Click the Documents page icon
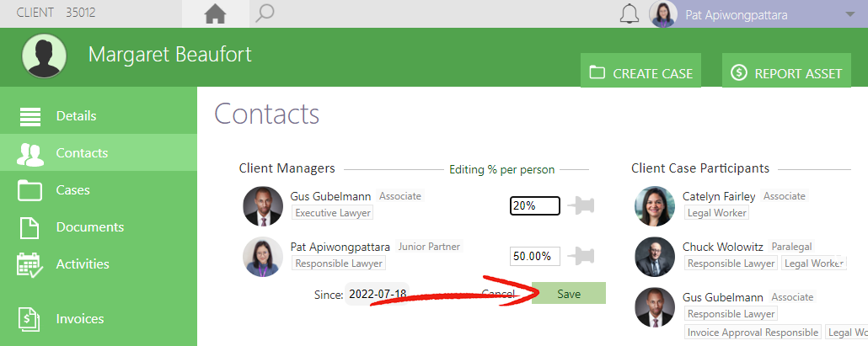Viewport: 868px width, 346px height. 29,227
